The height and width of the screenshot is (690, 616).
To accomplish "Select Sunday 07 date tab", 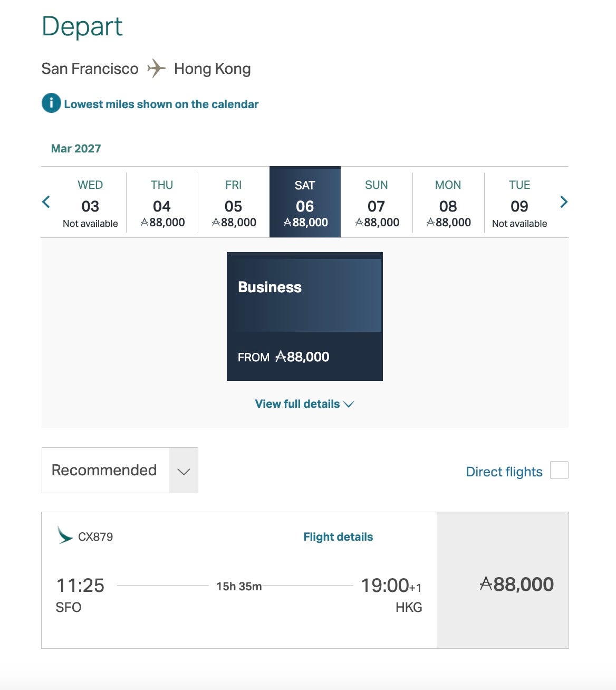I will pyautogui.click(x=377, y=203).
